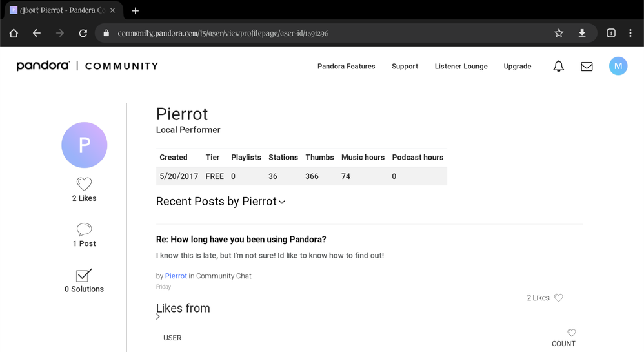Open the Listener Lounge menu
Viewport: 644px width, 352px height.
pyautogui.click(x=461, y=67)
